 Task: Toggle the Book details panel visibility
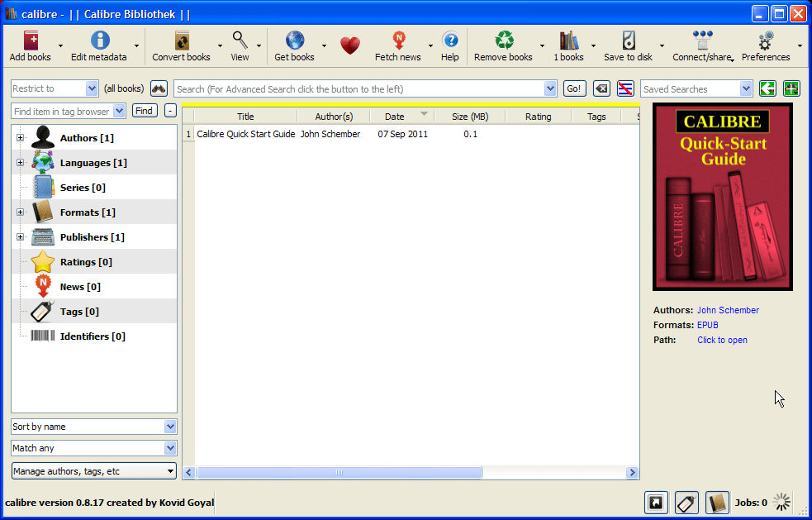pyautogui.click(x=717, y=502)
